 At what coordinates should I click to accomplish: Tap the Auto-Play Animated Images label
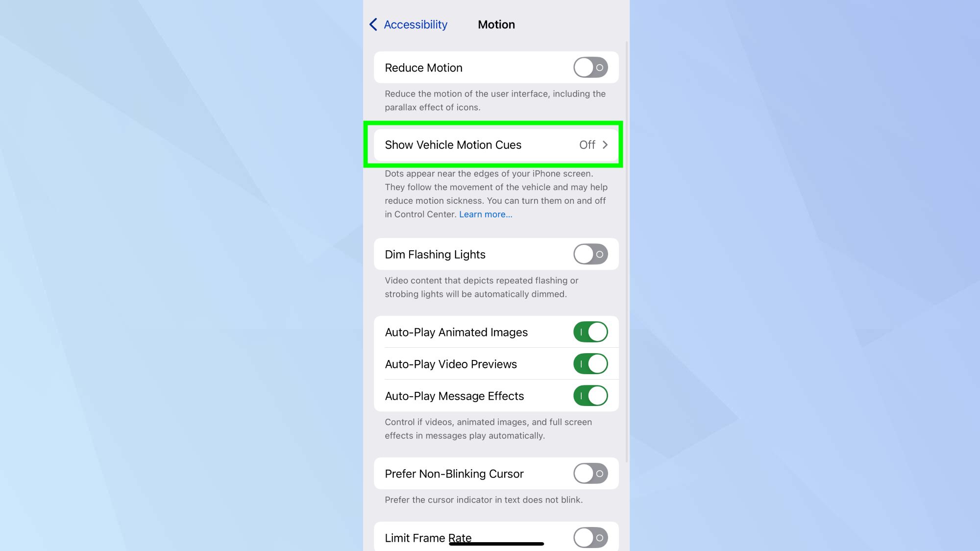[x=456, y=333]
